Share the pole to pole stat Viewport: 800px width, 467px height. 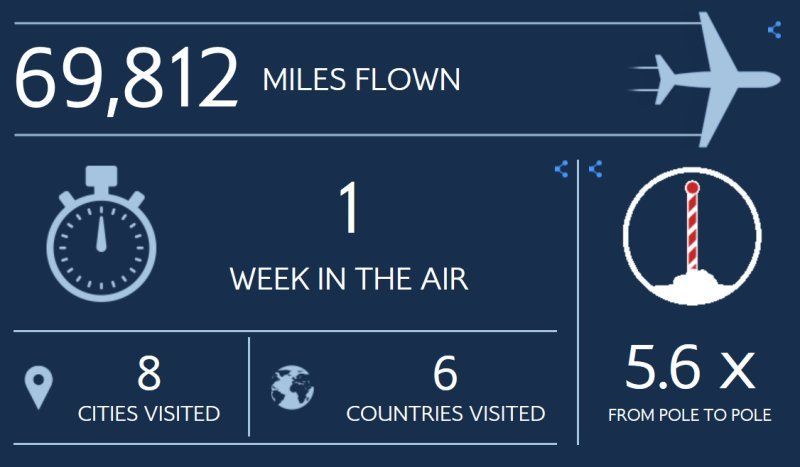(x=595, y=169)
